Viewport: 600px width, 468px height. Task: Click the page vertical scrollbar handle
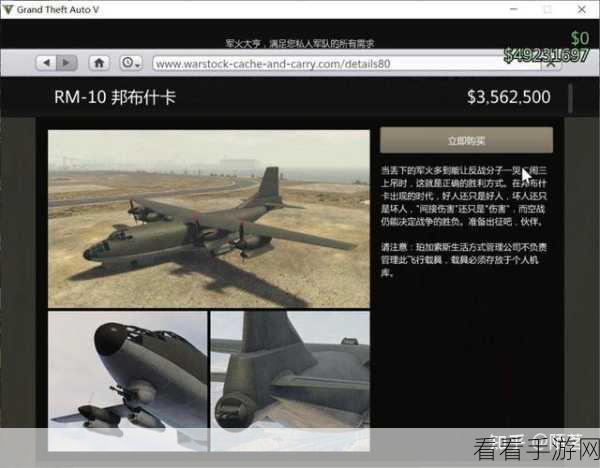coord(570,99)
